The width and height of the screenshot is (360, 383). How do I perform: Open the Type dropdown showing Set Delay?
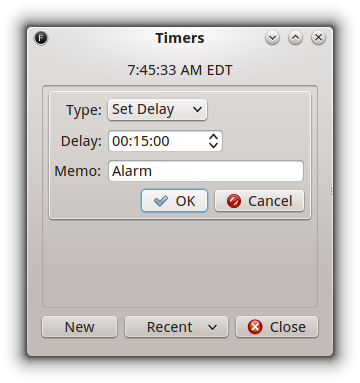coord(157,109)
